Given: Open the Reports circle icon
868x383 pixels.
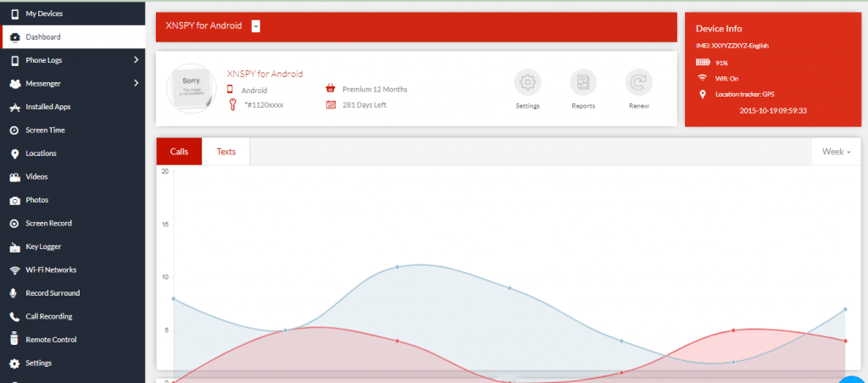Looking at the screenshot, I should [x=583, y=82].
